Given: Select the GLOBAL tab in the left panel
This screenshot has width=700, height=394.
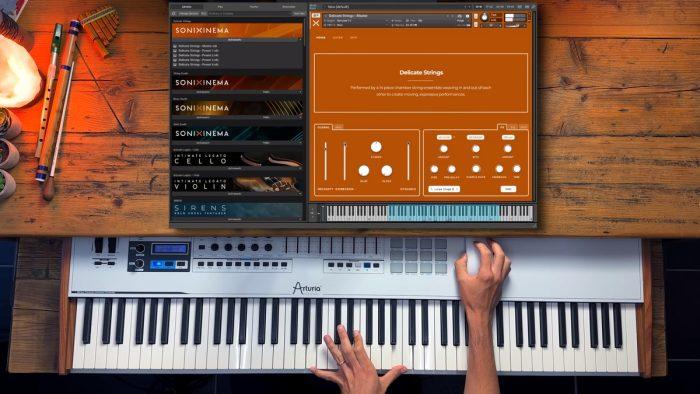Looking at the screenshot, I should [323, 127].
